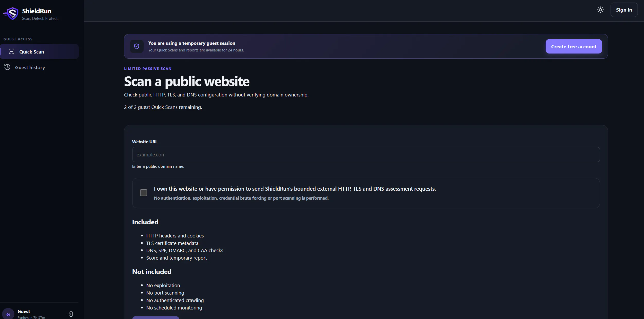The width and height of the screenshot is (644, 319).
Task: Click 'No port scanning' list item
Action: (165, 293)
